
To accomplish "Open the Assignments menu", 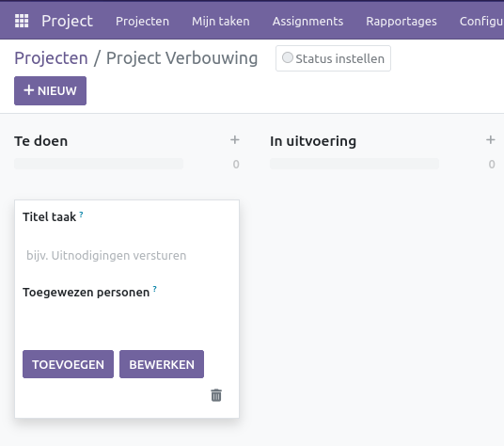I will tap(307, 22).
